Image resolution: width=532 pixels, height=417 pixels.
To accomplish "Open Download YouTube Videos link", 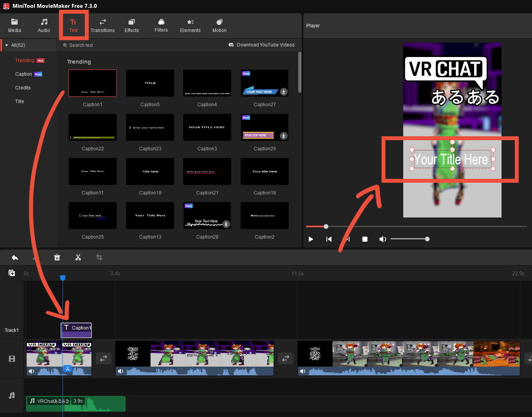I will [x=262, y=45].
